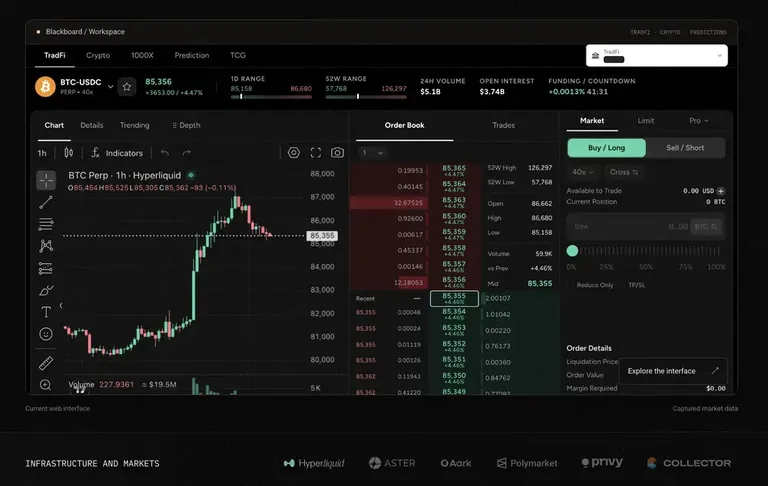The height and width of the screenshot is (486, 768).
Task: Open the Indicators fx menu
Action: point(117,153)
